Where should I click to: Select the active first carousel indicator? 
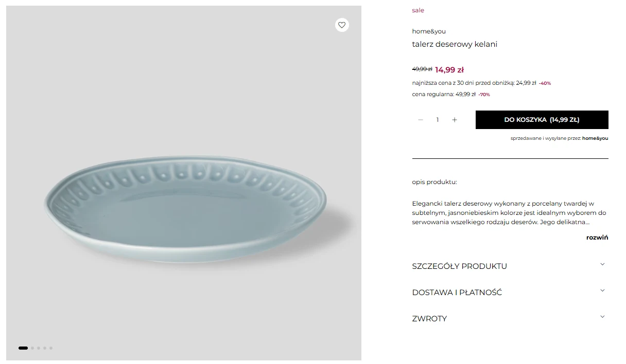23,348
